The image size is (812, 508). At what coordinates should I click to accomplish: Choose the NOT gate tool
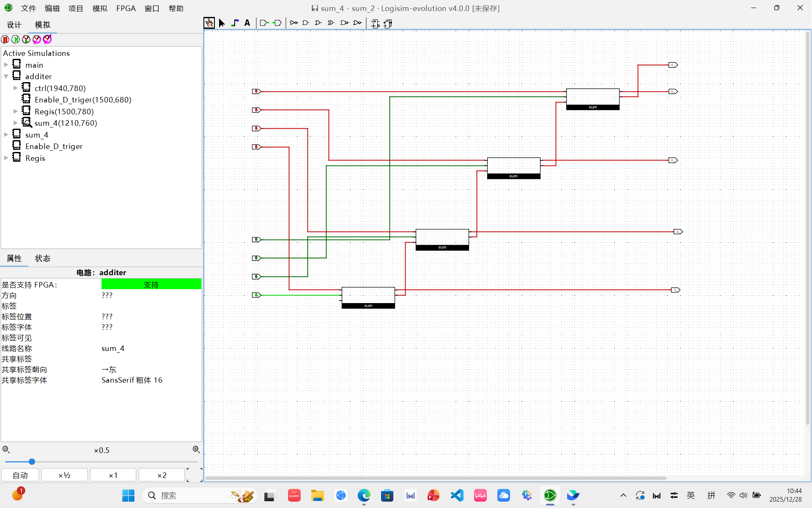pyautogui.click(x=294, y=23)
